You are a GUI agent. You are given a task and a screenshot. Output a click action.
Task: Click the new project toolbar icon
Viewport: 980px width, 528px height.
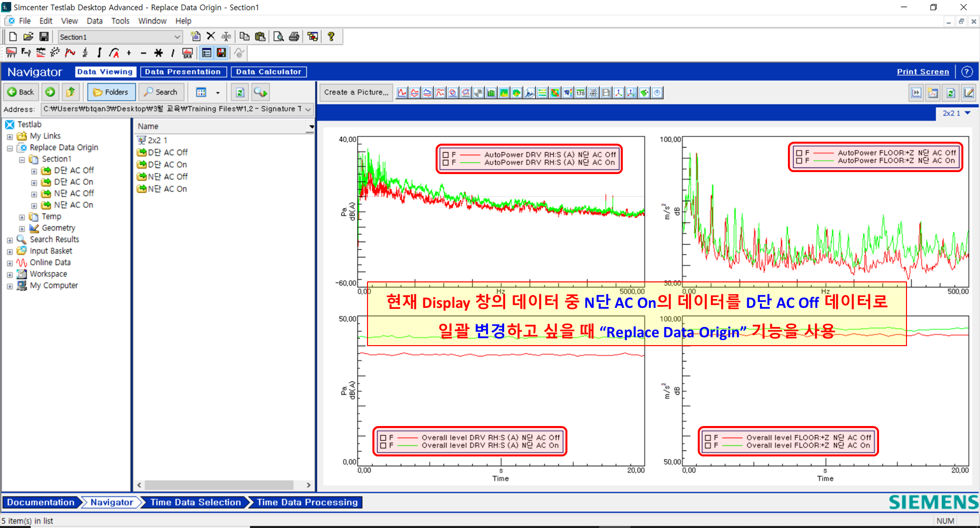[x=13, y=36]
